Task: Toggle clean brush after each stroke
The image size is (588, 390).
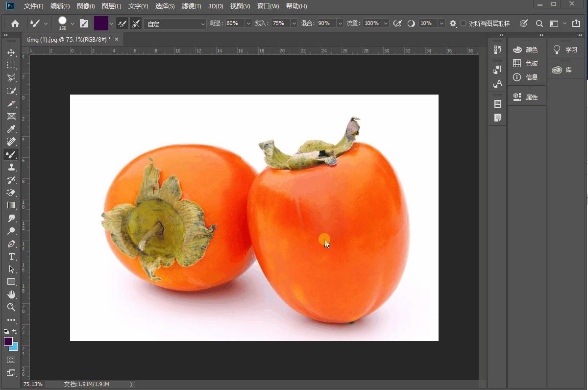Action: tap(136, 24)
